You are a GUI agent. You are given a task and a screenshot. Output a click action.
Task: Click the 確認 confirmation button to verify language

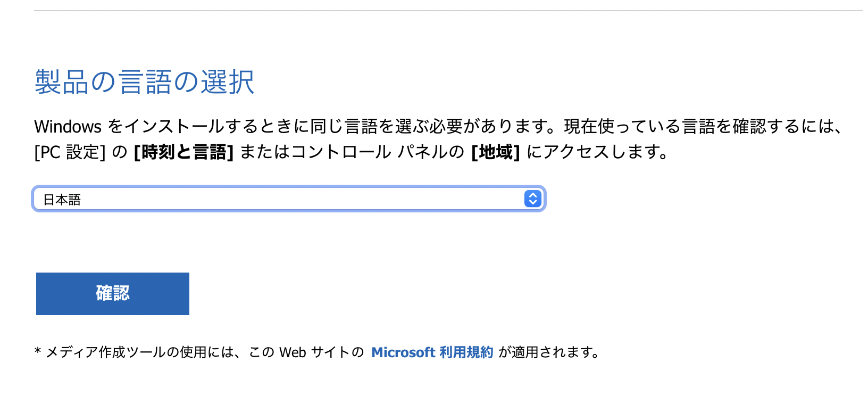[x=112, y=293]
